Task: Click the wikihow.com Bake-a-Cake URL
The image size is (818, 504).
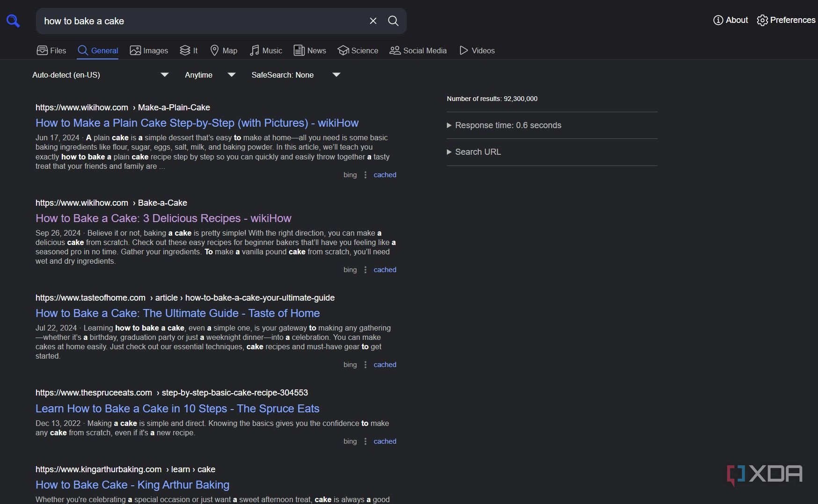Action: pyautogui.click(x=111, y=203)
